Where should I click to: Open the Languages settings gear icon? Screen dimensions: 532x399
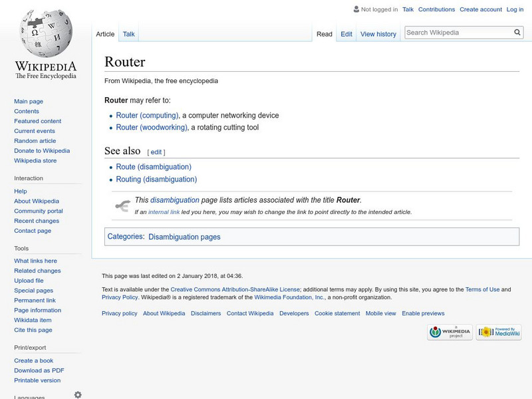click(x=78, y=394)
